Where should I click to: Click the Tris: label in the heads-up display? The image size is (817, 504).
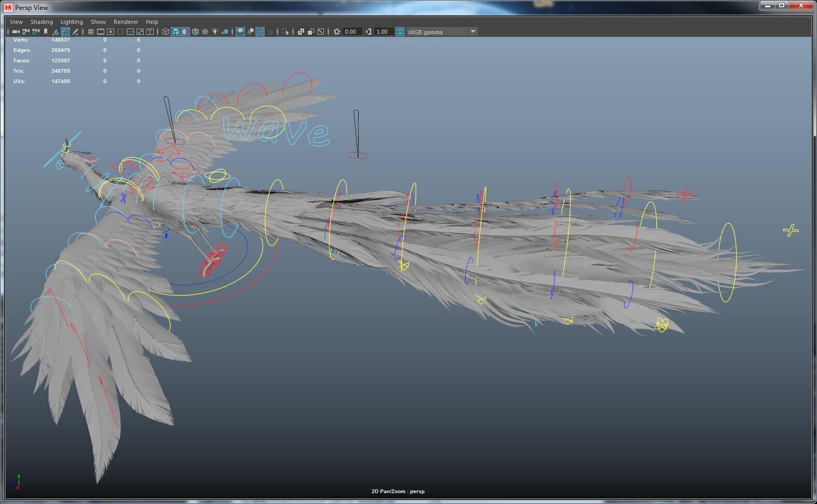click(20, 71)
